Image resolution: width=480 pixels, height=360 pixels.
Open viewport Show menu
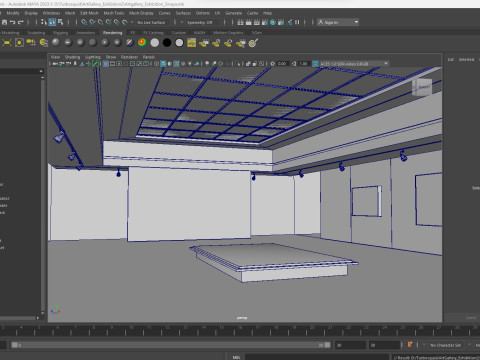click(x=111, y=57)
